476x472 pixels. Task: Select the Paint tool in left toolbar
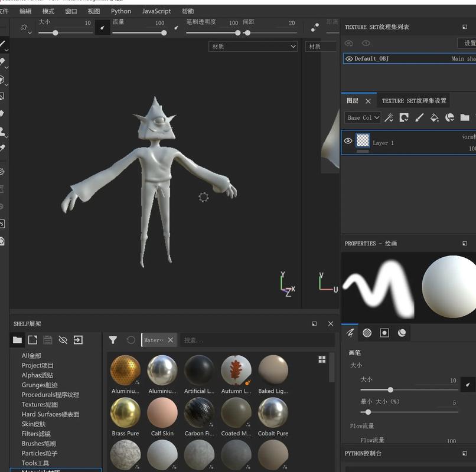coord(4,44)
